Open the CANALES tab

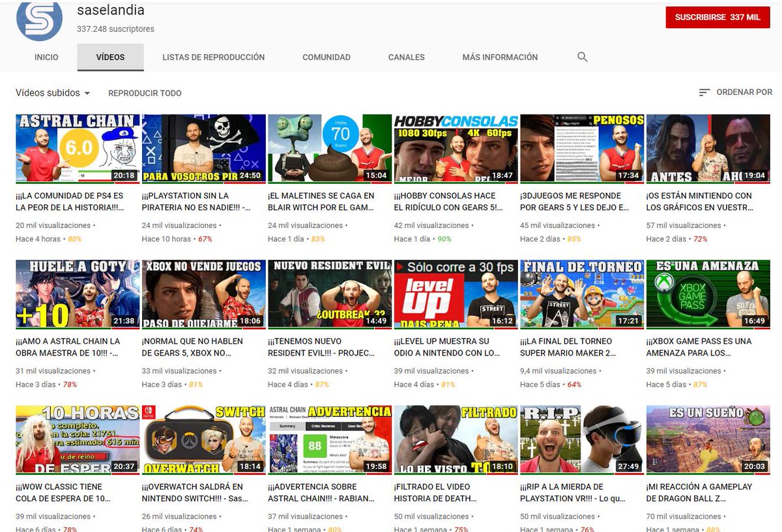click(x=407, y=57)
